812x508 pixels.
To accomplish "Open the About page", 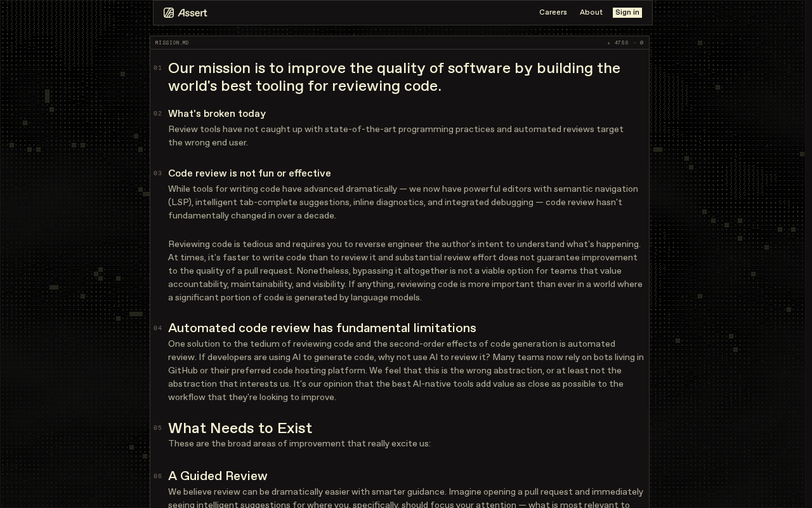I will pos(591,13).
